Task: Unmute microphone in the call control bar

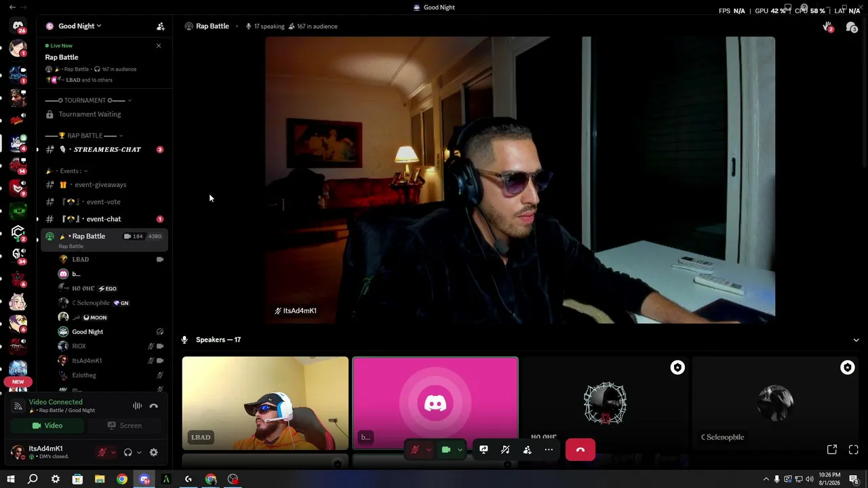Action: [x=414, y=450]
